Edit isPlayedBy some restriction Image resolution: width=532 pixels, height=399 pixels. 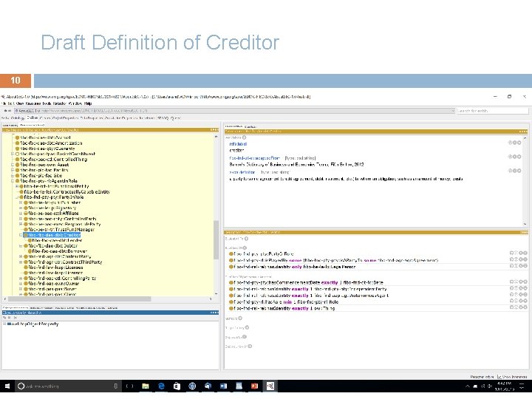pos(525,259)
